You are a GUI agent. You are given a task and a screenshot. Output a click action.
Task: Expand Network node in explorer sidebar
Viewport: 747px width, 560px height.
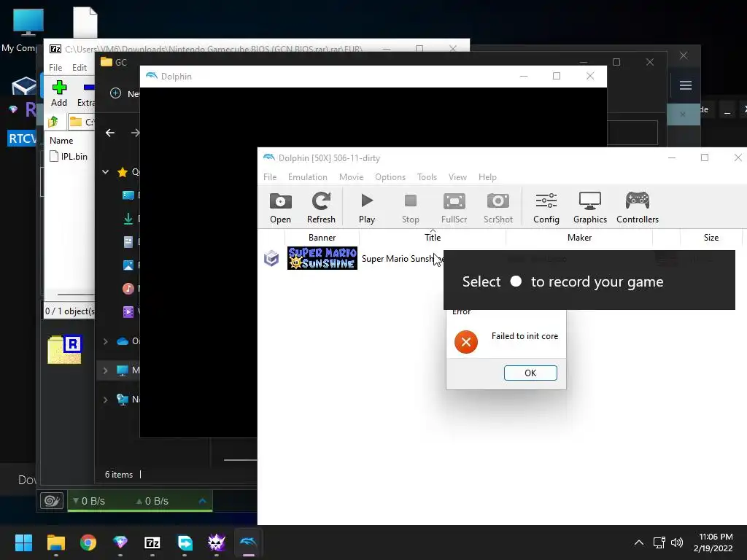click(x=105, y=399)
